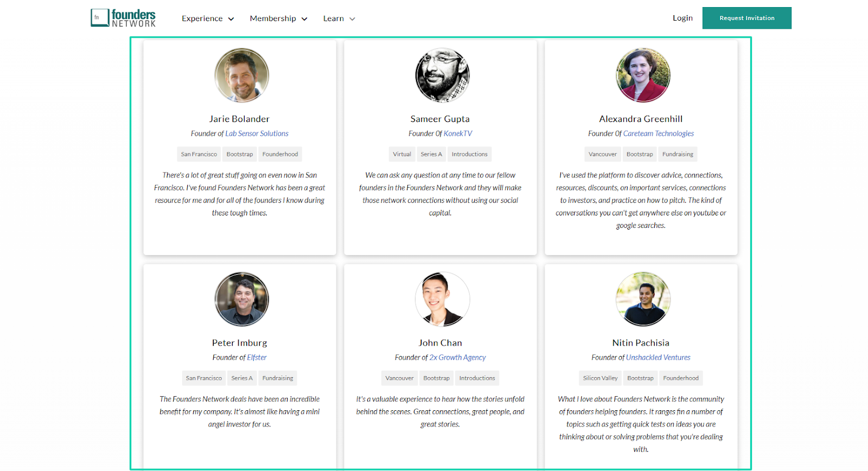The image size is (868, 471).
Task: Click Bootstrap tag on Alexandra Greenhill's card
Action: 640,154
